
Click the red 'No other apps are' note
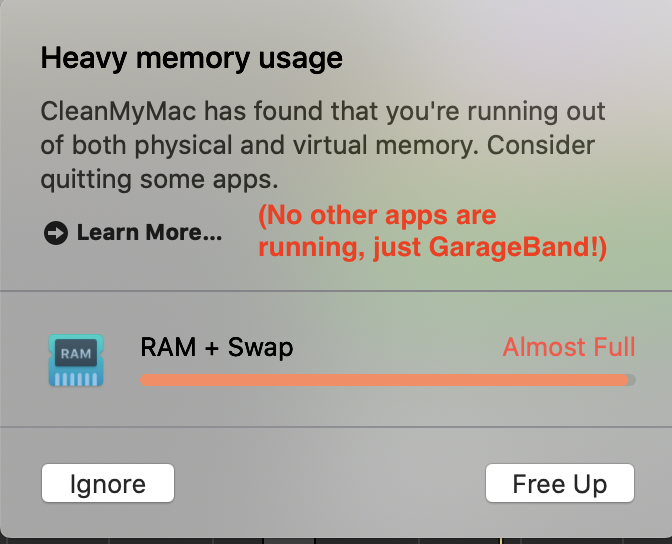click(377, 216)
